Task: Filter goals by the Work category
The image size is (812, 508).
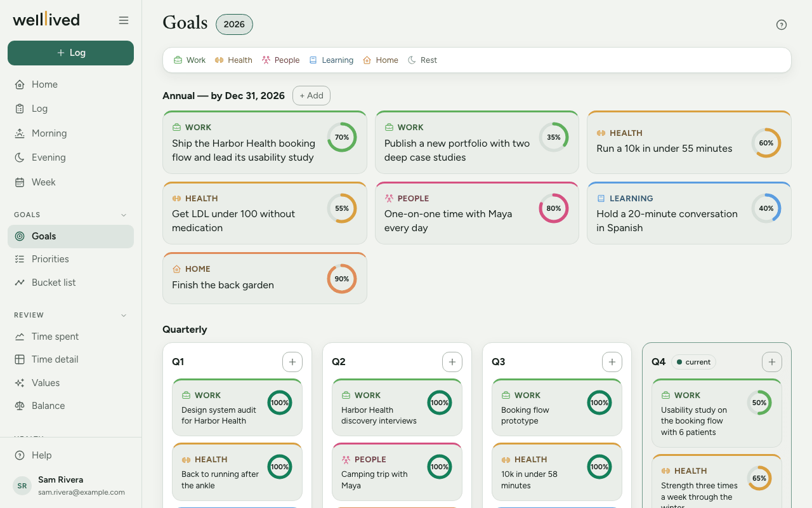Action: pos(190,60)
